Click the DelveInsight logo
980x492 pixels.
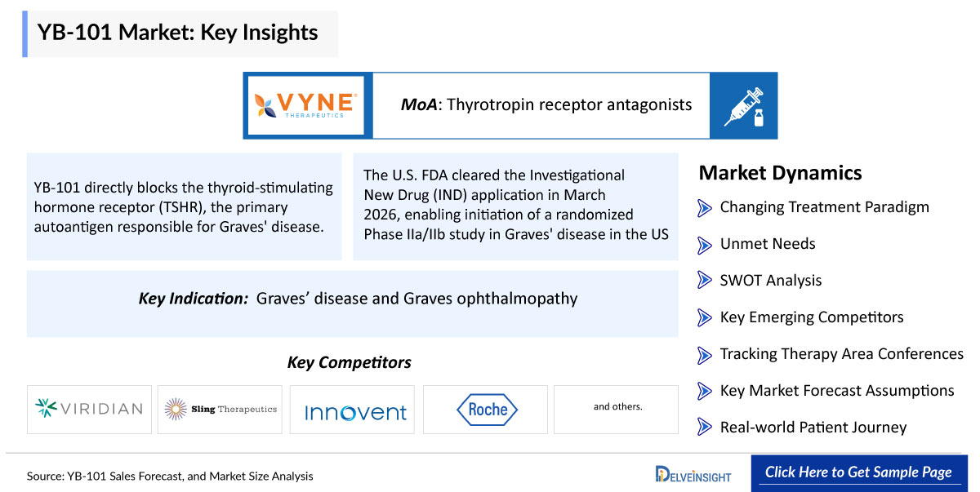click(x=693, y=473)
